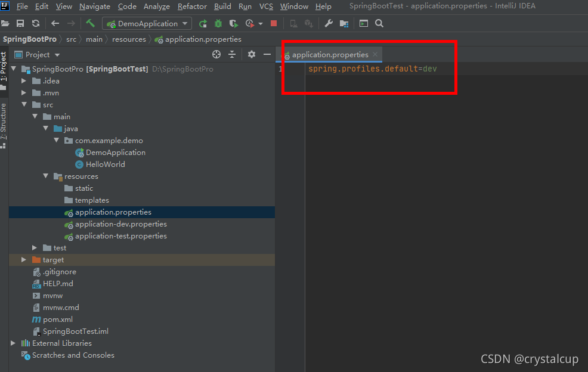Click SpringBootPro in the breadcrumb
Viewport: 588px width, 372px height.
[30, 39]
